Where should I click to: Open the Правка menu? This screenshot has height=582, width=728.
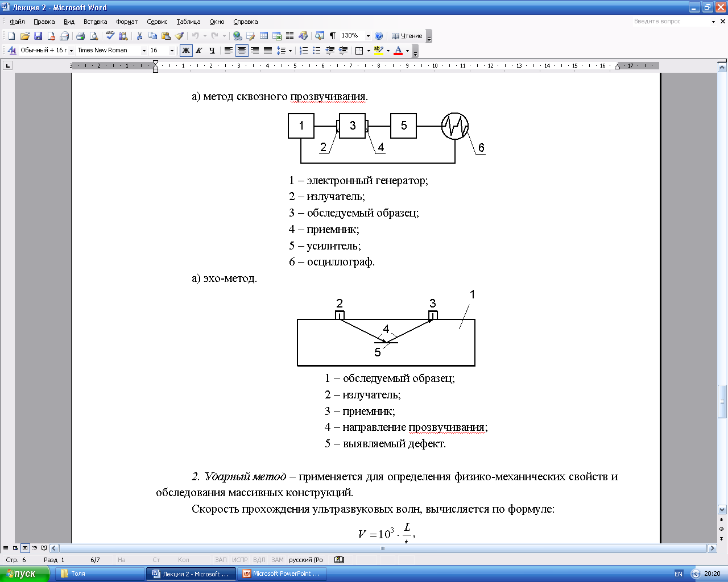tap(44, 22)
